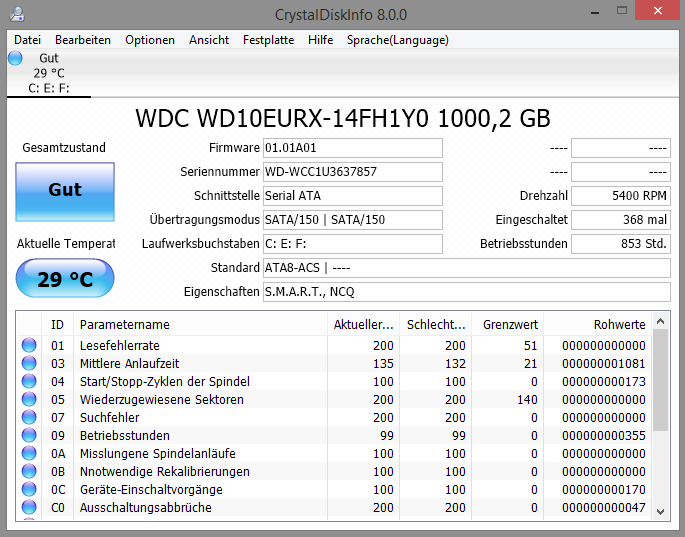Open the Bearbeiten menu
Screen dimensions: 685x537
pos(83,40)
